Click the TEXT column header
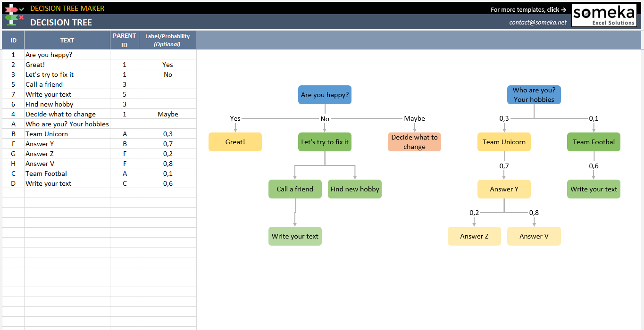This screenshot has width=644, height=330. click(67, 40)
